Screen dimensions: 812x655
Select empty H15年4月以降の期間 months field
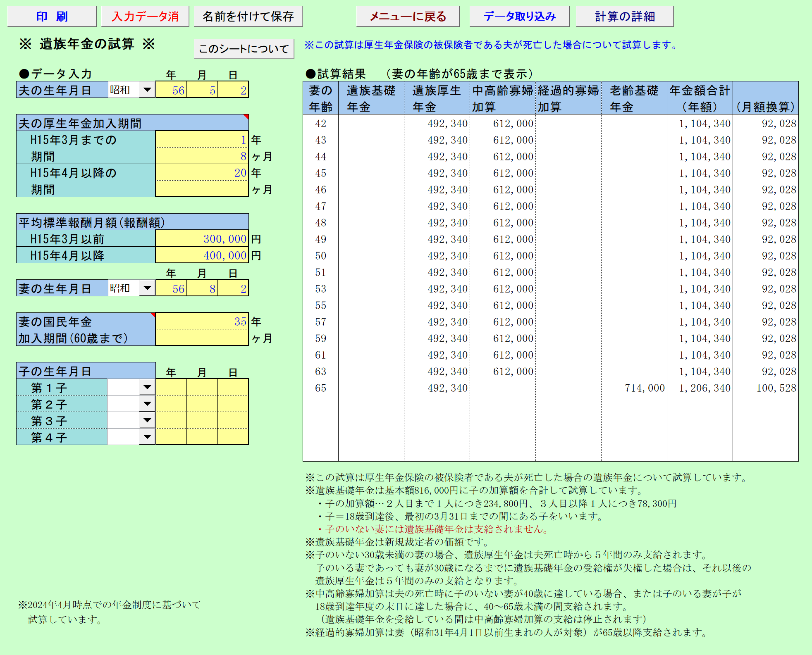click(x=202, y=189)
